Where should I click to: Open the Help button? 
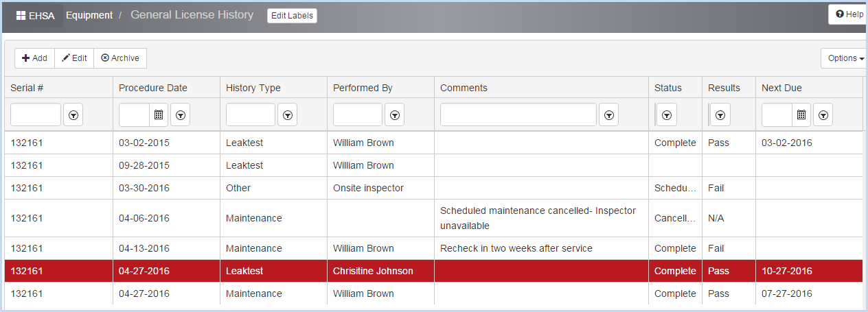[849, 14]
